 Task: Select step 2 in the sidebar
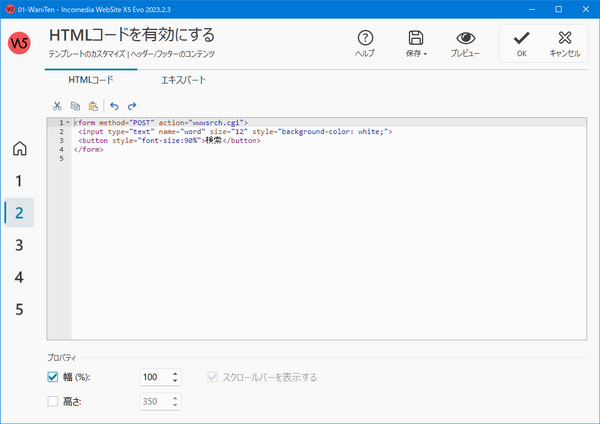click(x=19, y=213)
